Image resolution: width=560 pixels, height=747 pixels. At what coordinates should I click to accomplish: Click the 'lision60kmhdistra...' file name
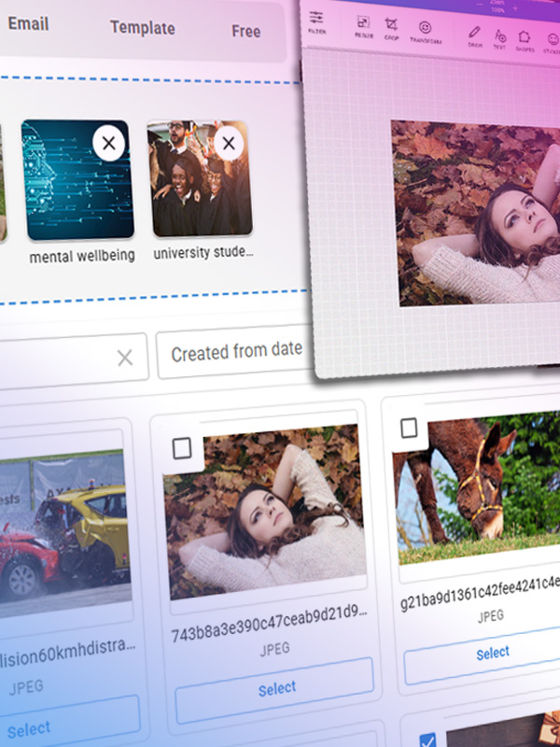[67, 653]
